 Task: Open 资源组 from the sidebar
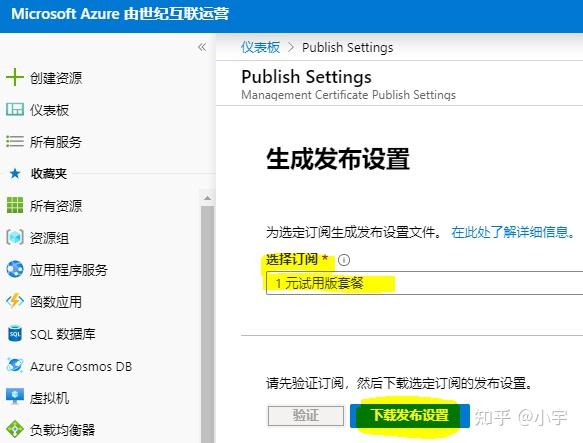click(49, 238)
